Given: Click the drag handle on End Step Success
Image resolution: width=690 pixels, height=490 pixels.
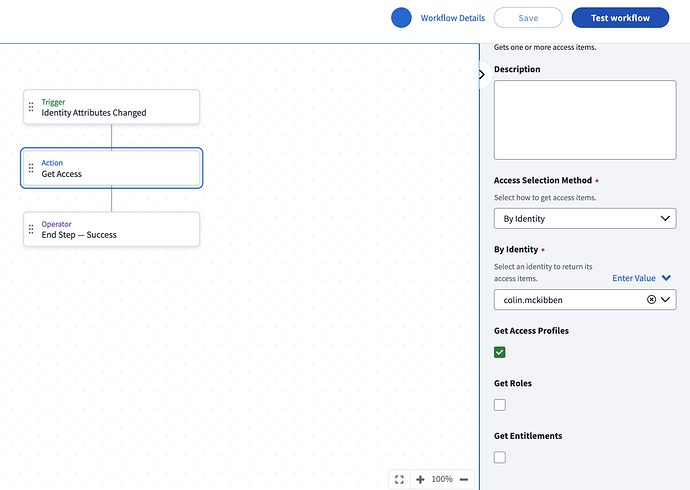Looking at the screenshot, I should pos(31,229).
